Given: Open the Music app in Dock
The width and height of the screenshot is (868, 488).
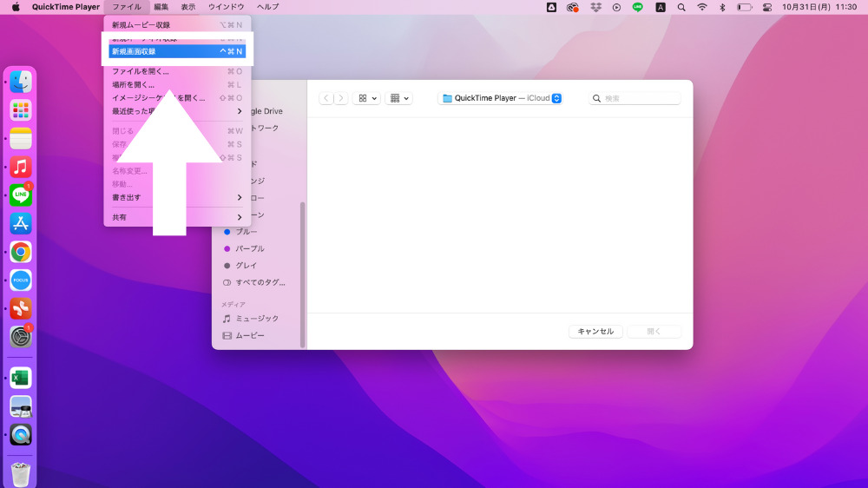Looking at the screenshot, I should point(21,167).
